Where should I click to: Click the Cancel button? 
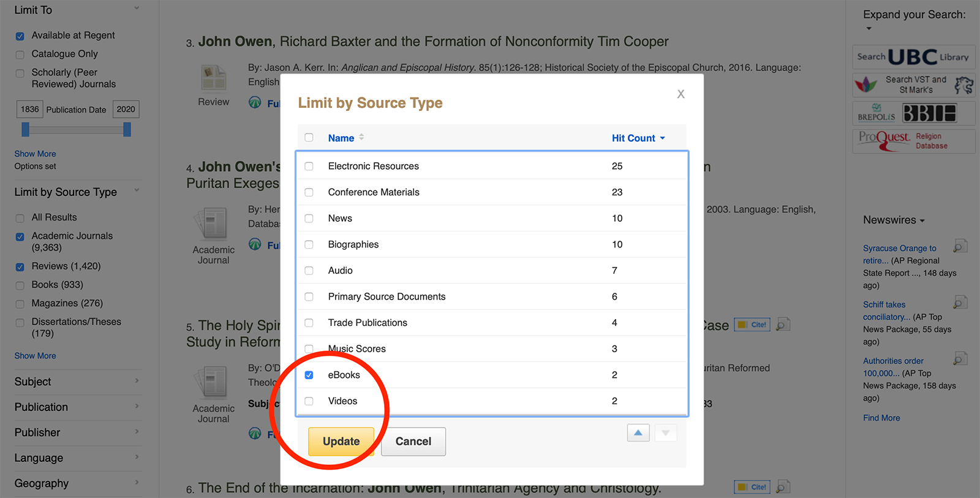[x=413, y=442]
